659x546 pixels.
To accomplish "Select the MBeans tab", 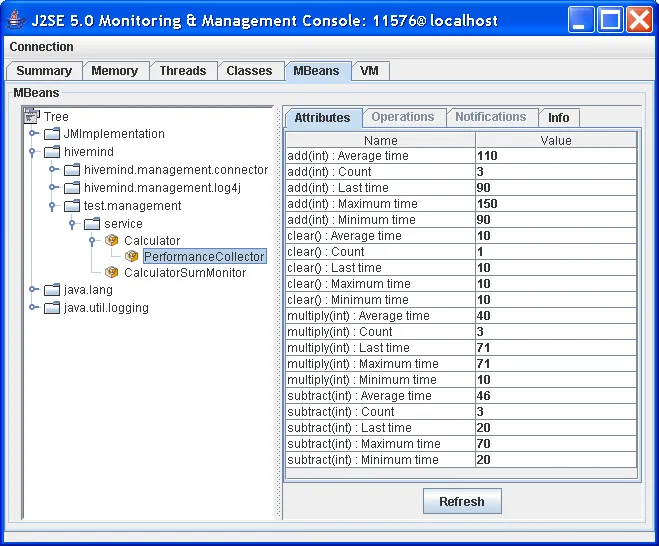I will (316, 71).
